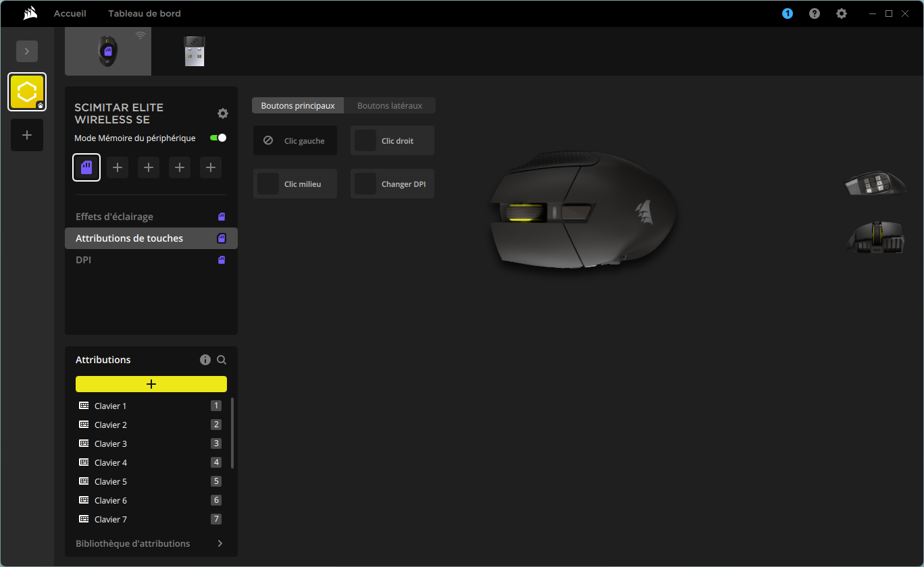Show front view mouse thumbnail
924x567 pixels.
pyautogui.click(x=875, y=238)
